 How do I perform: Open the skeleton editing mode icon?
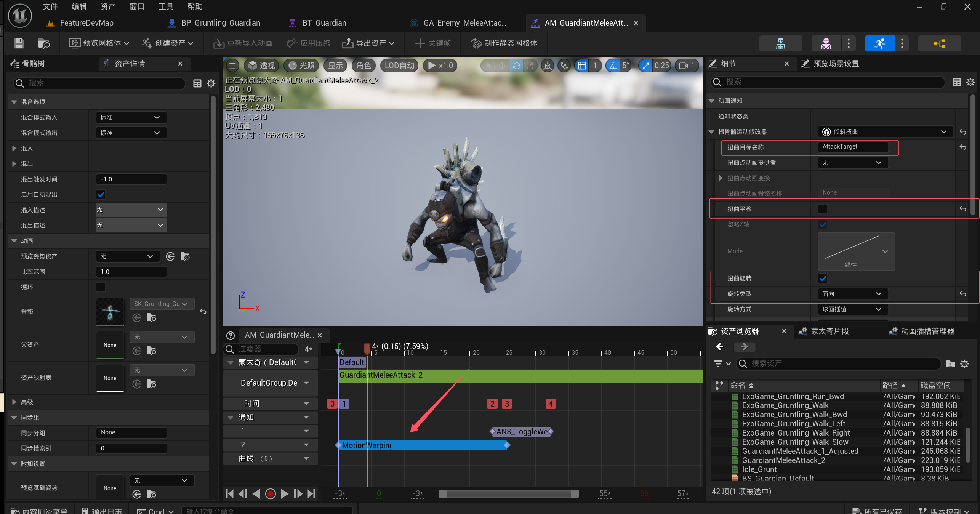point(780,43)
